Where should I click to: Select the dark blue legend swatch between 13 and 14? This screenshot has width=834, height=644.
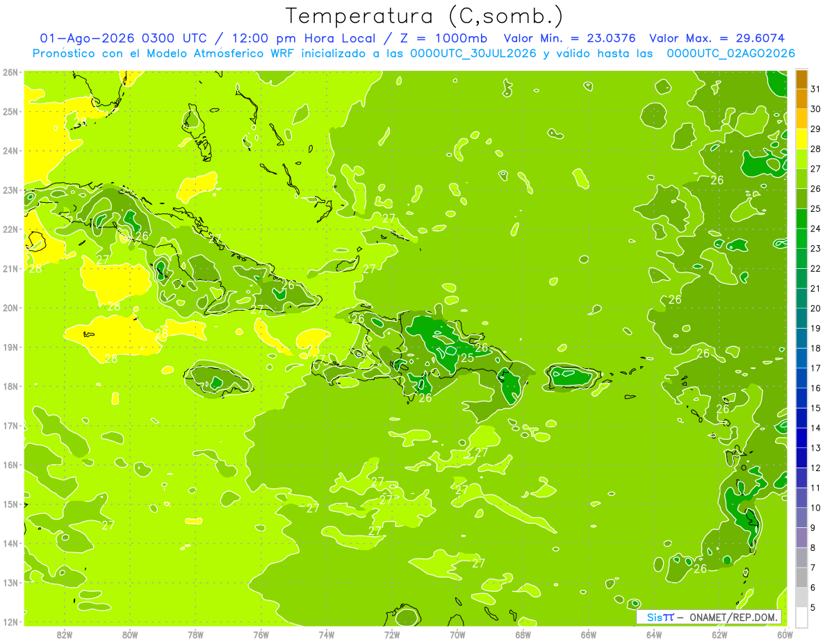(801, 438)
